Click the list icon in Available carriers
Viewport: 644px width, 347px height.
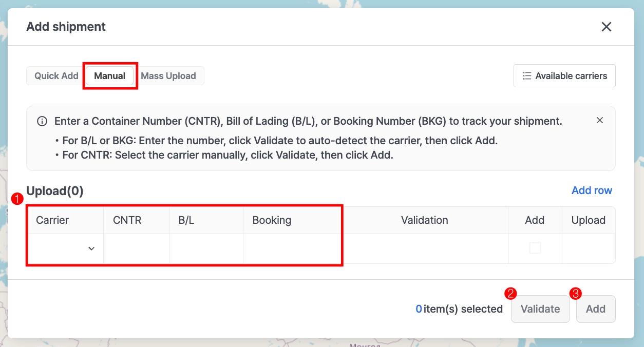tap(526, 76)
